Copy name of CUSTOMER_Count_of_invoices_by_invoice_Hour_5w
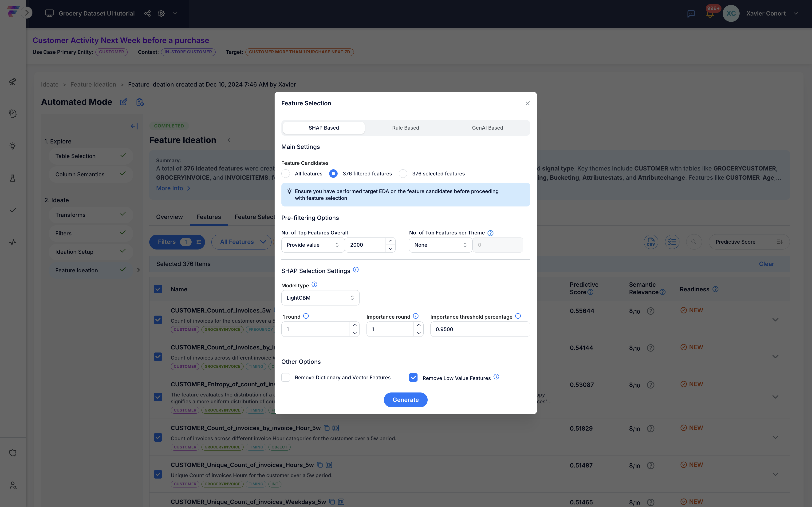 coord(326,428)
